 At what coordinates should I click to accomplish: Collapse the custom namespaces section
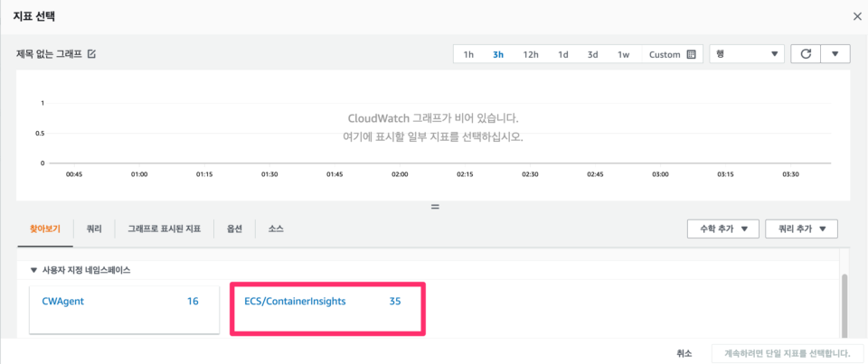tap(33, 270)
